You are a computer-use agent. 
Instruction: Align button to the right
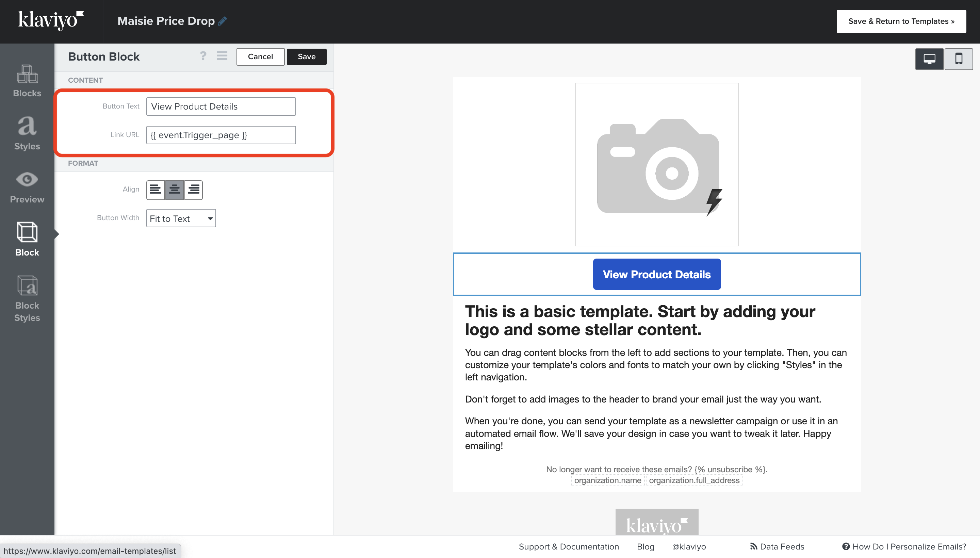click(194, 190)
